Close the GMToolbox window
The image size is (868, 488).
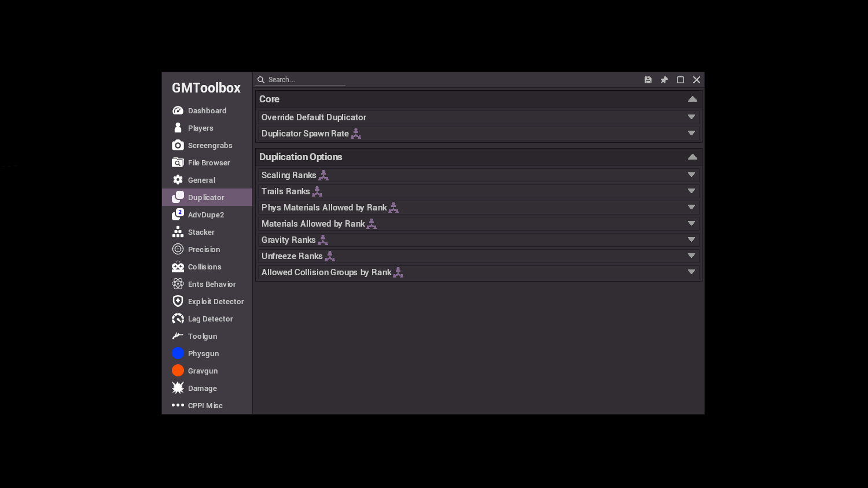point(697,80)
